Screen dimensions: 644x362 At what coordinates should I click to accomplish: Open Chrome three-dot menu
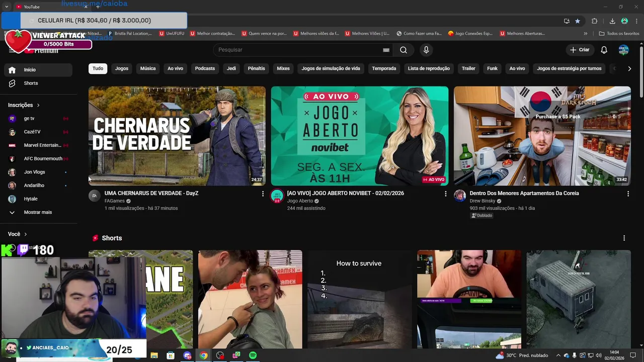(636, 21)
